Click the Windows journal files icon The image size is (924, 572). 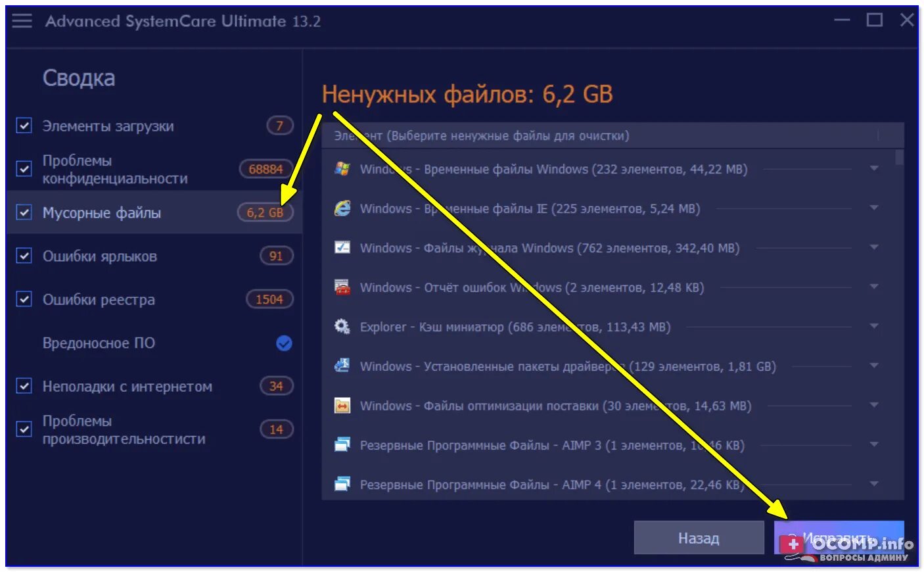click(342, 247)
